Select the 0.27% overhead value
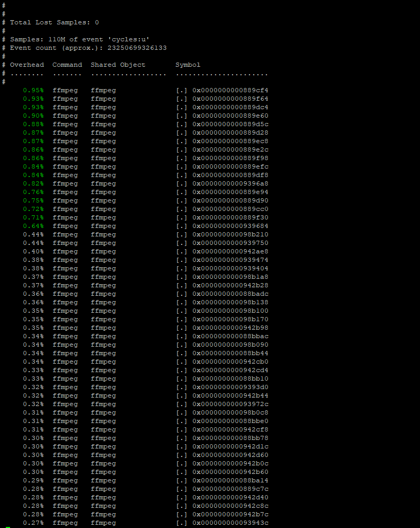The image size is (420, 528). coord(33,523)
